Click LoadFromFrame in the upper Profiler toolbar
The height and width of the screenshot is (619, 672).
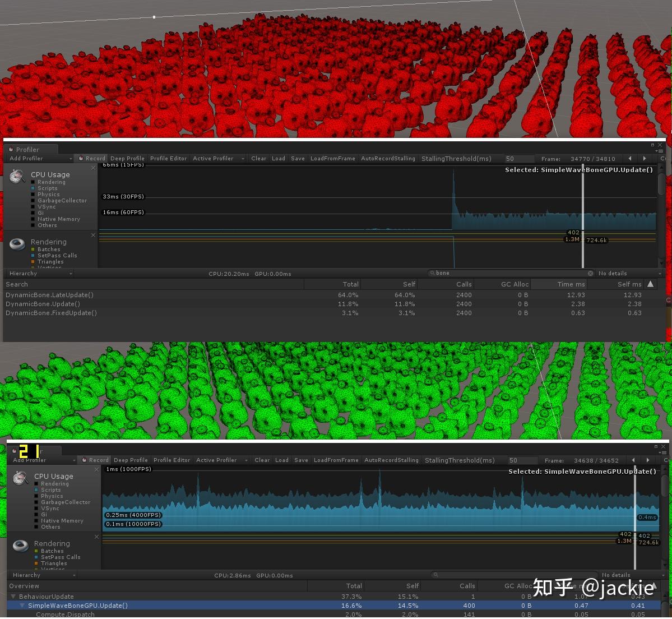click(x=332, y=159)
